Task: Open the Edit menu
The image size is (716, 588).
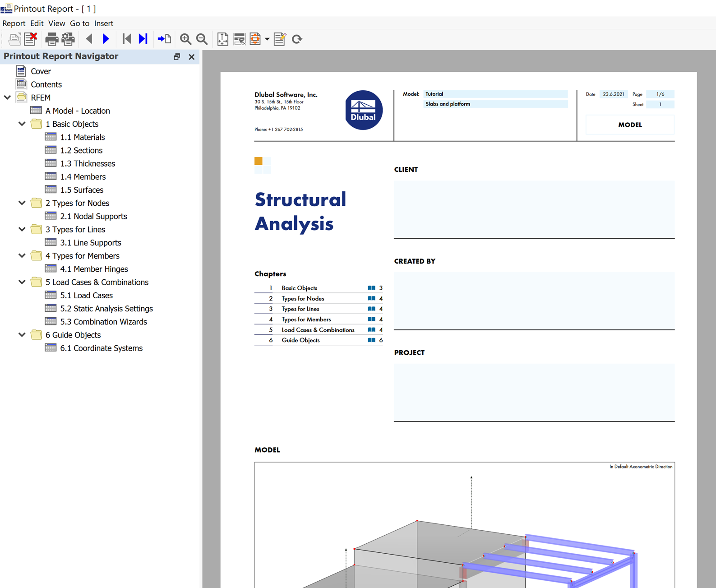Action: tap(37, 23)
